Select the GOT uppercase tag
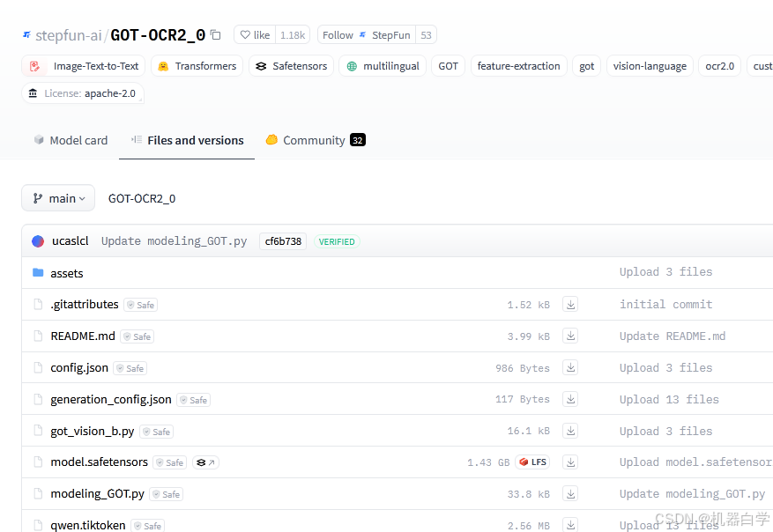The height and width of the screenshot is (532, 773). tap(448, 66)
